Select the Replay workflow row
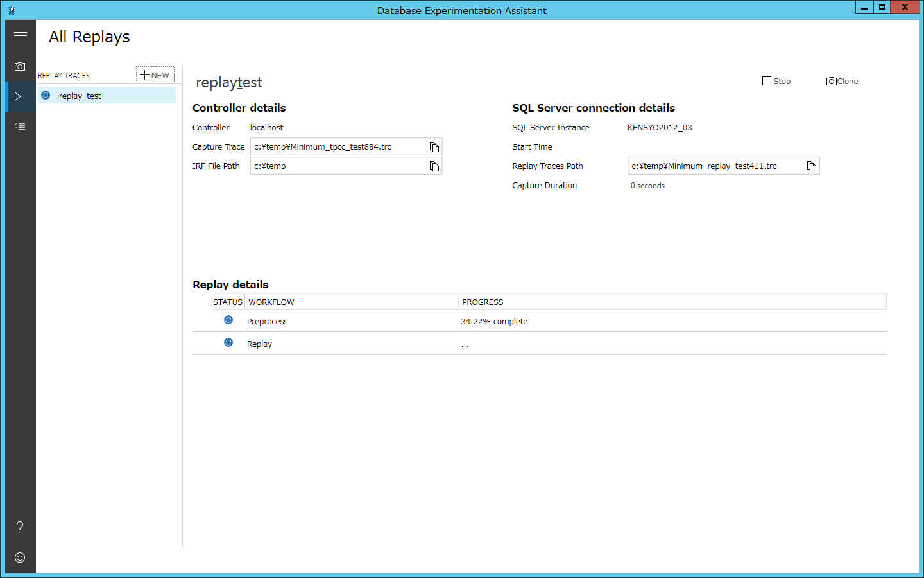 (x=540, y=344)
